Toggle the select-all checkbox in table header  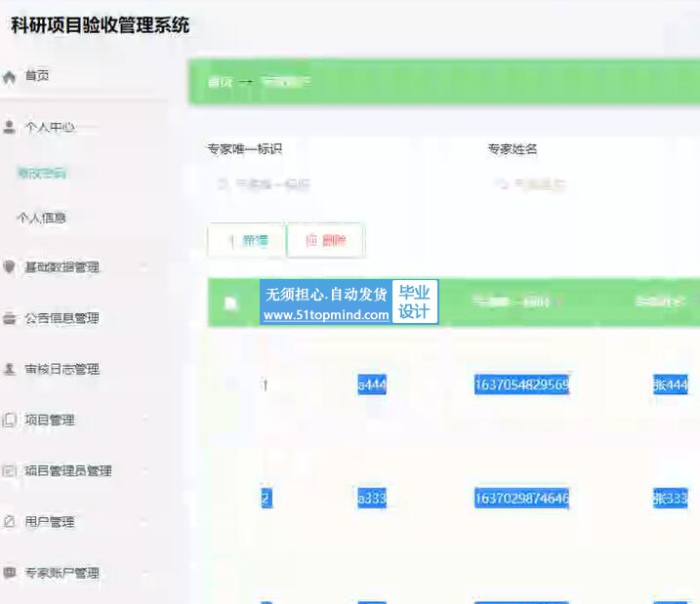(231, 302)
